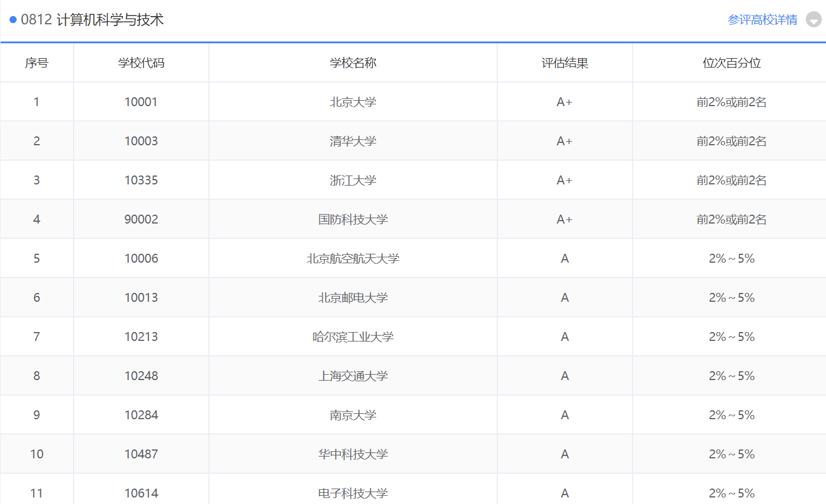Image resolution: width=826 pixels, height=504 pixels.
Task: Expand the gray circular arrow next to 参评高校详情
Action: coord(814,20)
